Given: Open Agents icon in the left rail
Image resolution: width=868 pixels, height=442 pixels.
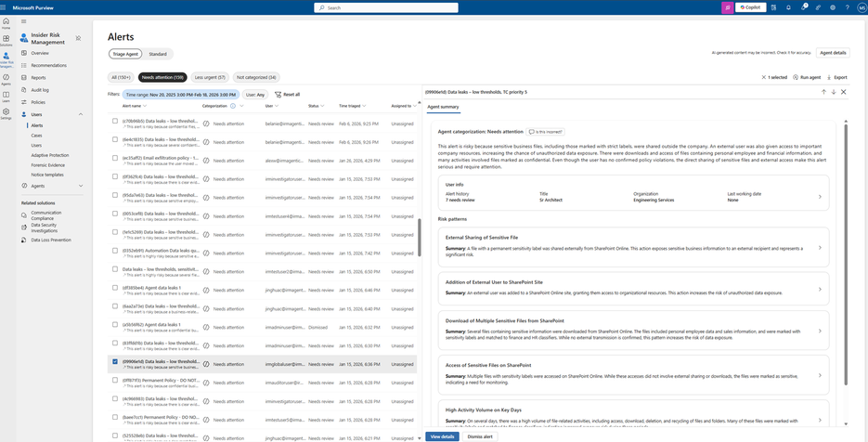Looking at the screenshot, I should point(6,79).
